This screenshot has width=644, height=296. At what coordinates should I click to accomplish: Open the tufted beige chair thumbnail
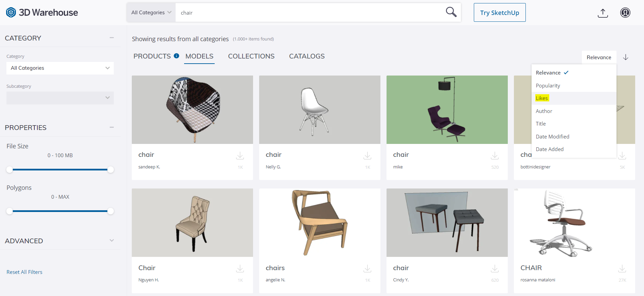(192, 223)
